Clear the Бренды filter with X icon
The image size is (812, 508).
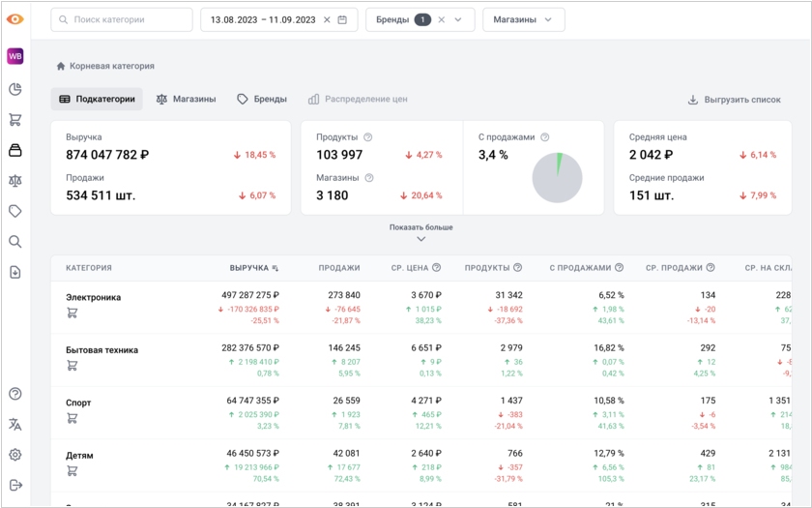(x=441, y=19)
